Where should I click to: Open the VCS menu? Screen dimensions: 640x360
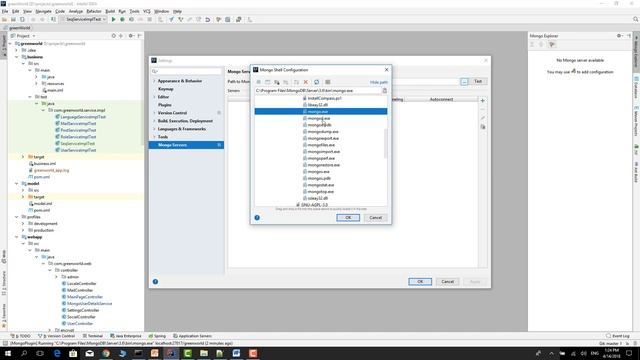[x=147, y=11]
